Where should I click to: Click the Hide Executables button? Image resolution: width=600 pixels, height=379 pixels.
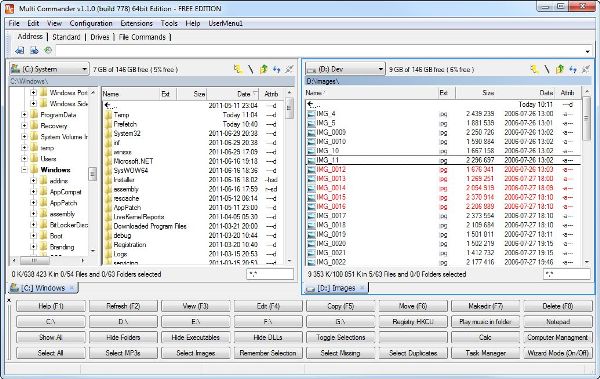point(196,337)
